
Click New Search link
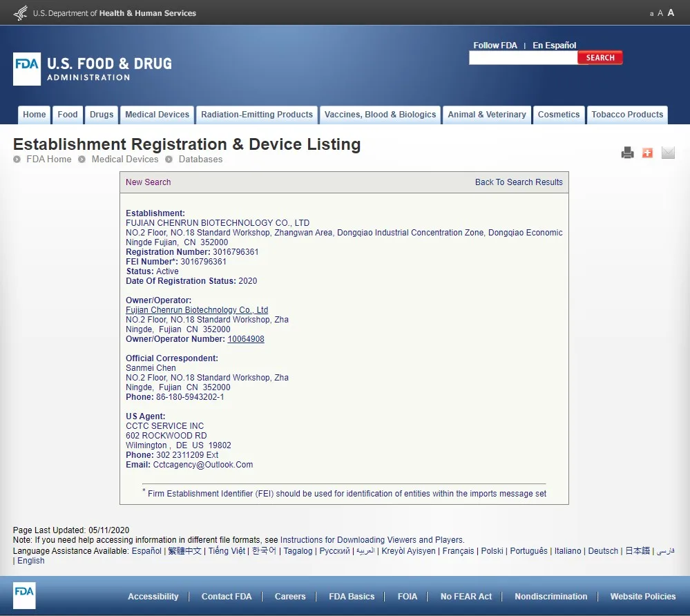point(148,182)
